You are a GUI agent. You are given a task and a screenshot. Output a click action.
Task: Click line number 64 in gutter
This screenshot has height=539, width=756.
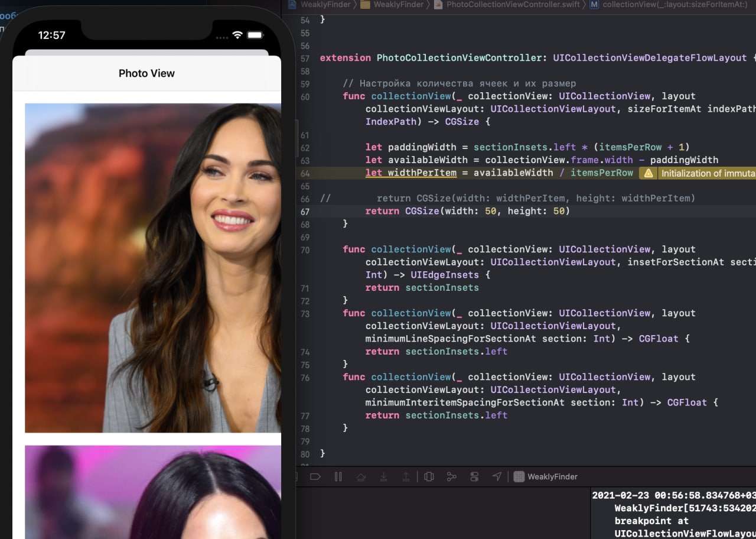(305, 173)
